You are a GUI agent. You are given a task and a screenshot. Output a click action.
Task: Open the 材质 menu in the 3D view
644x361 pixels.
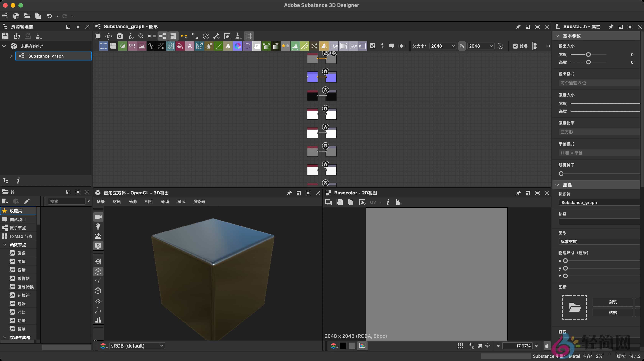tap(116, 202)
